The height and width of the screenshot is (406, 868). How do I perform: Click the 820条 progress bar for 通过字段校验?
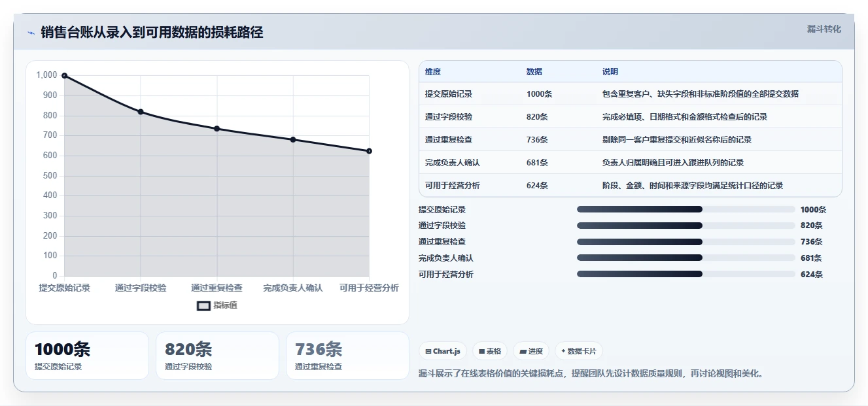point(686,226)
